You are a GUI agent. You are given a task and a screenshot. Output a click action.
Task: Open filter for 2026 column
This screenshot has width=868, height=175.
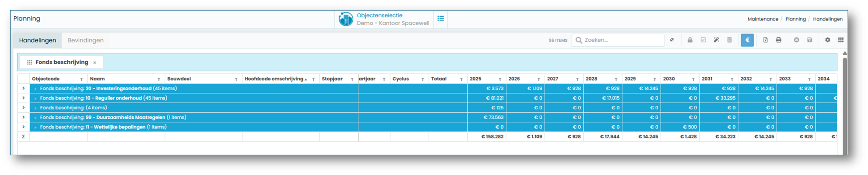point(539,79)
